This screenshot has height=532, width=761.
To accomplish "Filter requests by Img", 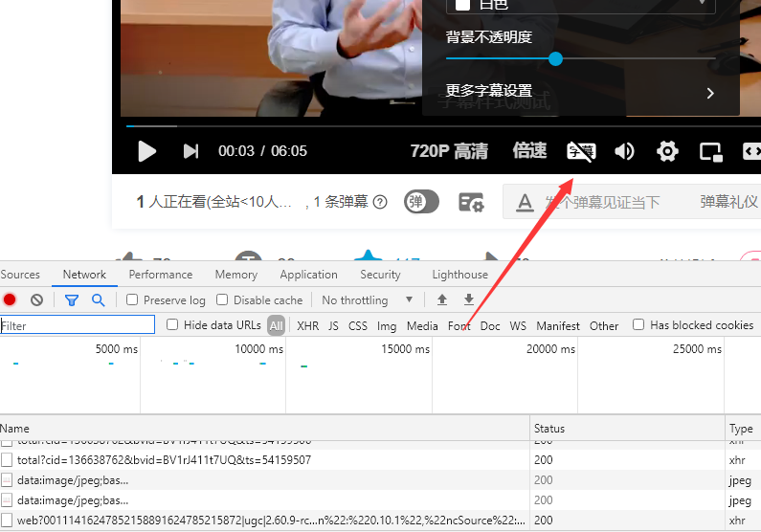I will click(387, 326).
